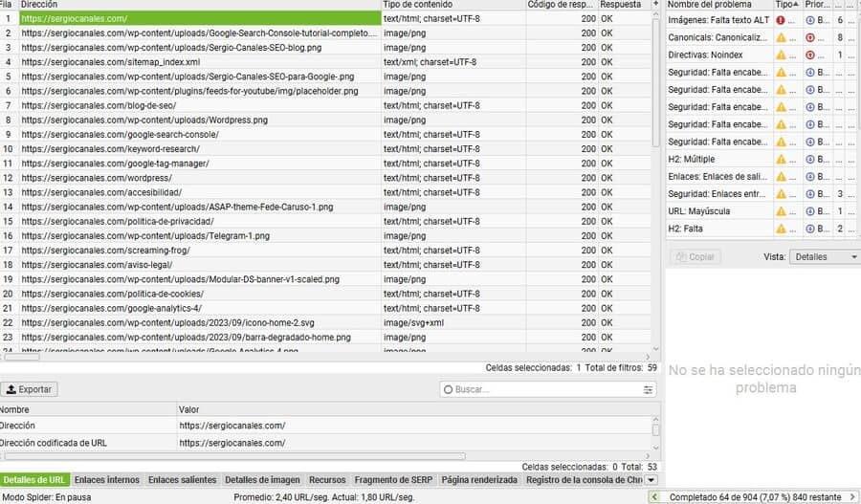Screen dimensions: 861x504
Task: Click the warning icon in H2: Falta row
Action: point(781,228)
